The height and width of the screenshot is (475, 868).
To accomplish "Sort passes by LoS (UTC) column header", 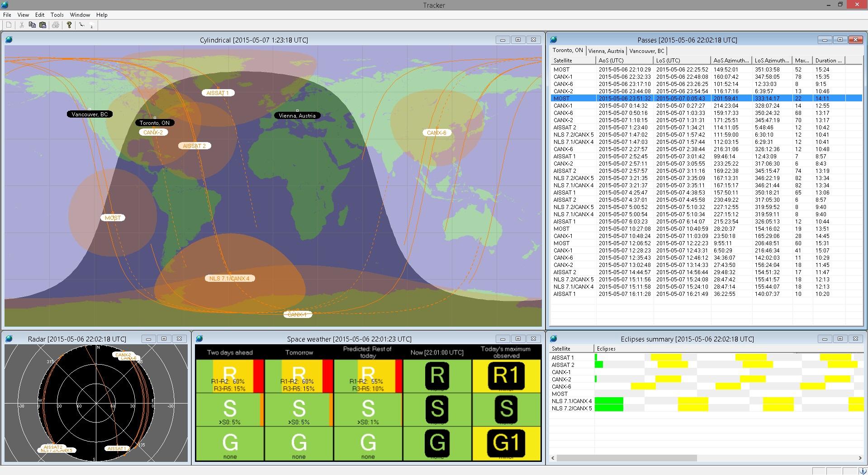I will click(682, 60).
